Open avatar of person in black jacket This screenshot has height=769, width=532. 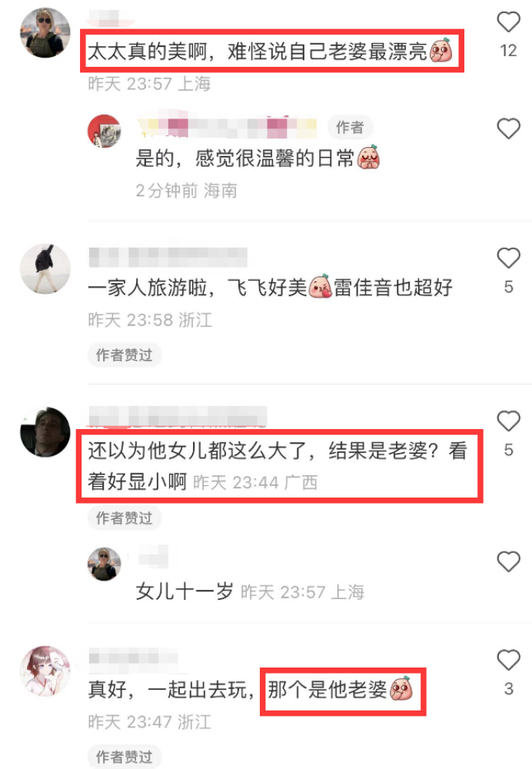(45, 268)
